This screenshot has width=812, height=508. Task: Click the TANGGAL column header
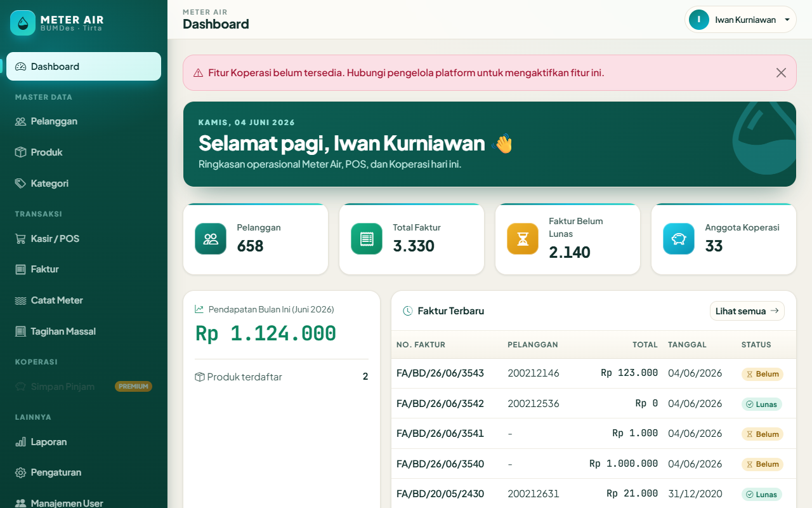click(687, 345)
